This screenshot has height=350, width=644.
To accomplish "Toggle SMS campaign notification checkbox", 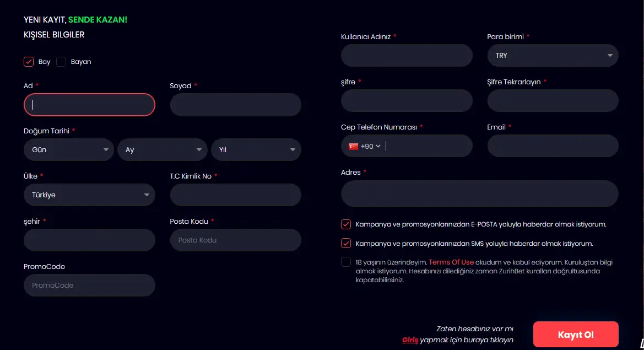I will click(346, 243).
